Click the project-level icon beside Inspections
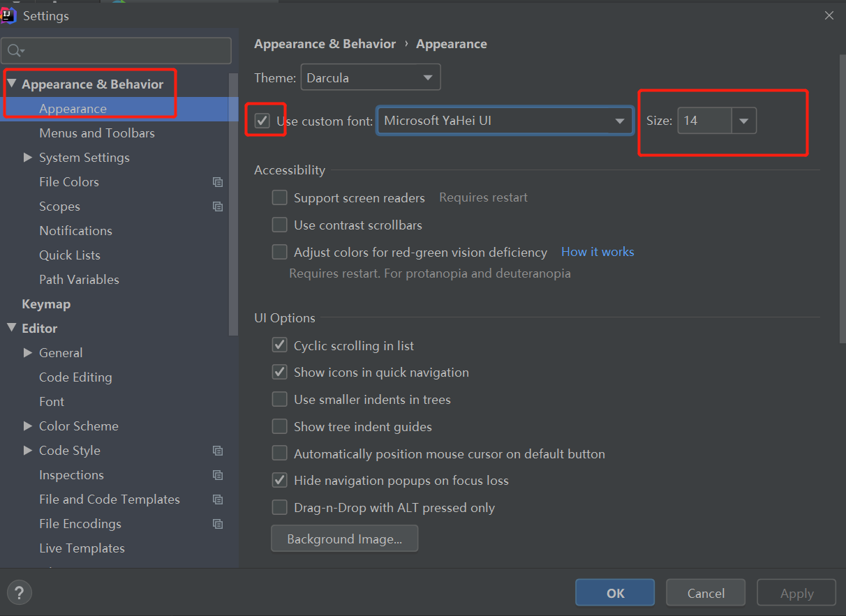Screen dimensions: 846x616 click(x=218, y=475)
